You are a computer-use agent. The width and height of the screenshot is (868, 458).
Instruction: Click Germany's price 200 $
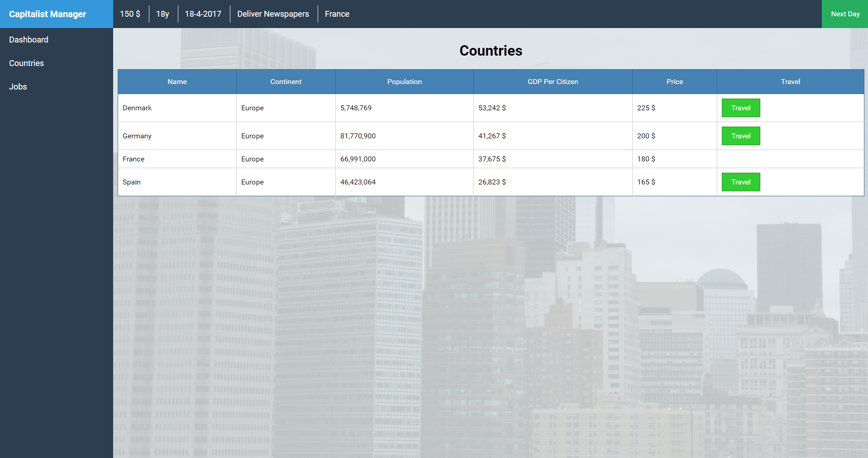[x=646, y=136]
